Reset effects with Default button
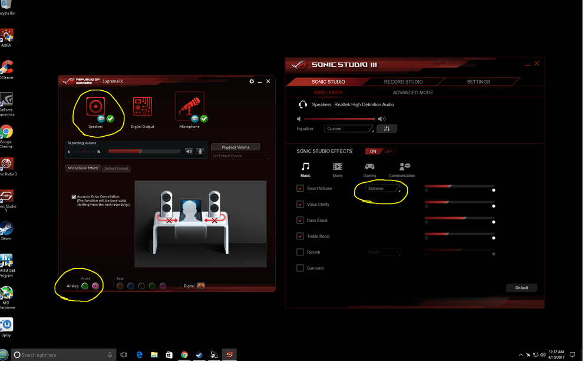 [x=521, y=288]
